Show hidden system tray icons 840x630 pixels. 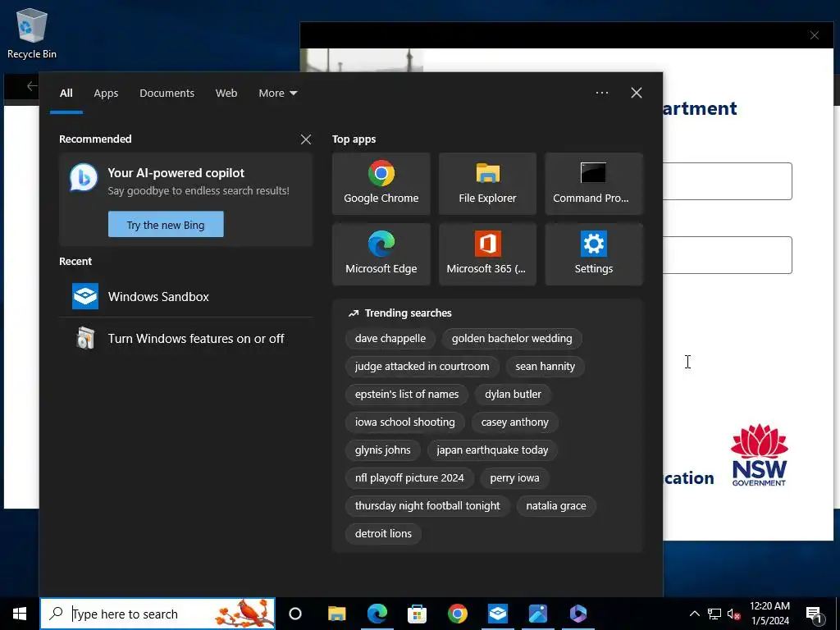point(694,614)
